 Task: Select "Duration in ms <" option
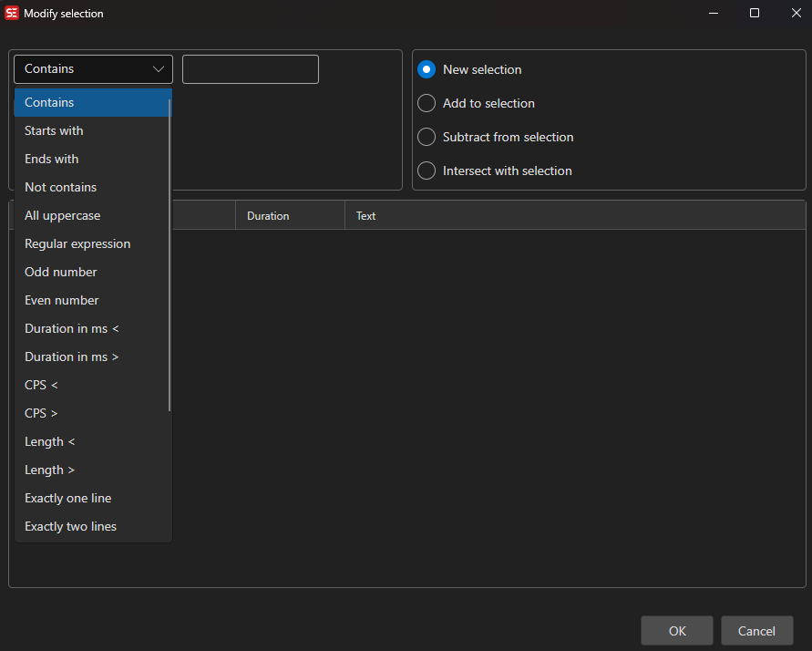71,328
